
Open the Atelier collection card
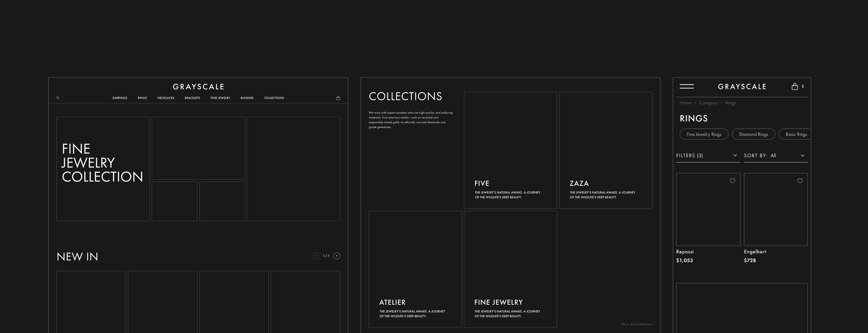pyautogui.click(x=415, y=269)
